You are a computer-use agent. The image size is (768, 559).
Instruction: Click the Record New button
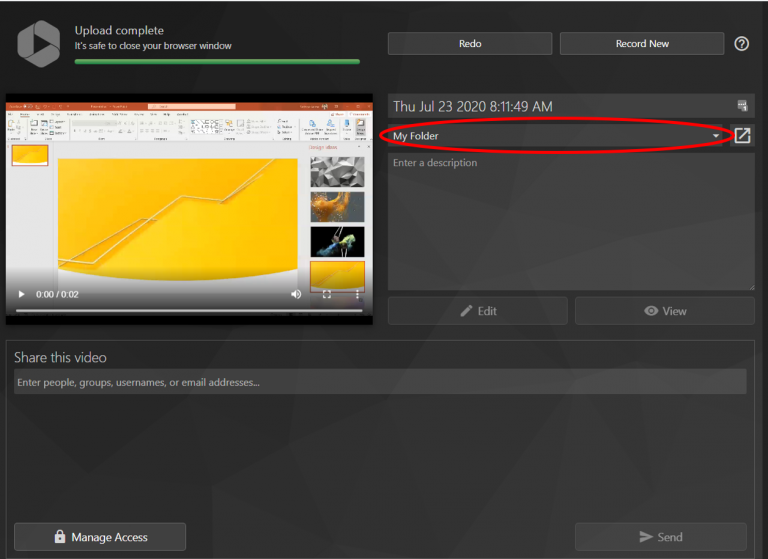[642, 44]
